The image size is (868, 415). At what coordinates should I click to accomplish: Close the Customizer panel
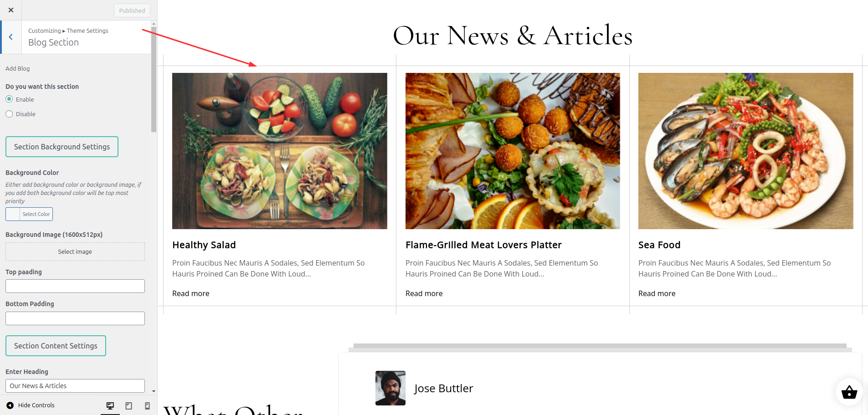point(11,10)
